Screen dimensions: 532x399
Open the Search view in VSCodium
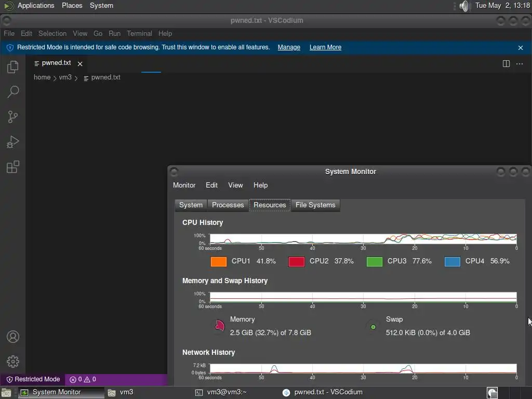13,91
